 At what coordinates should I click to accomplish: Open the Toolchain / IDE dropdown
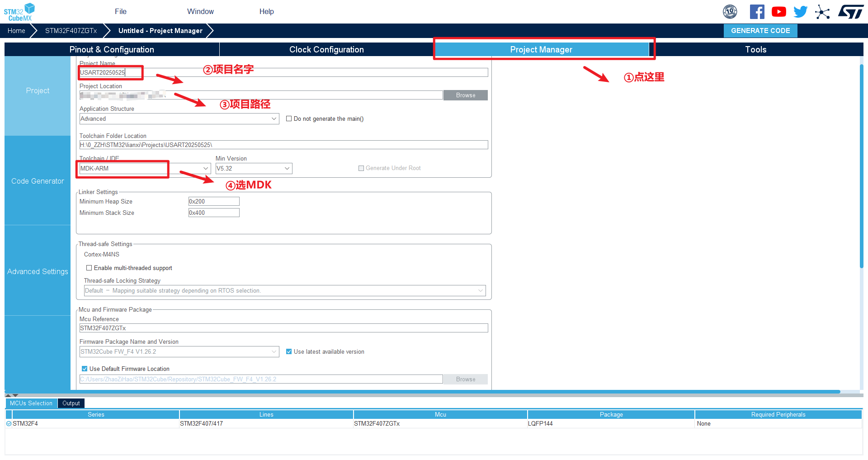click(x=145, y=169)
